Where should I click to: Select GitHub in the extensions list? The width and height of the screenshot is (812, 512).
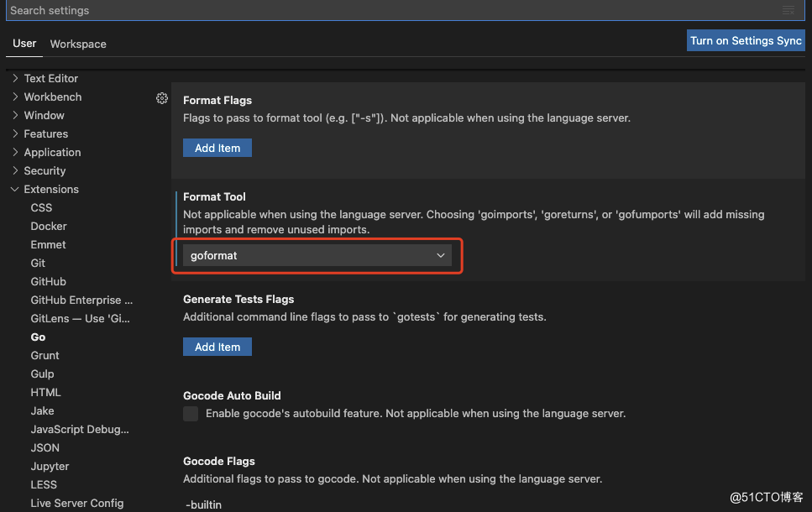pos(48,282)
